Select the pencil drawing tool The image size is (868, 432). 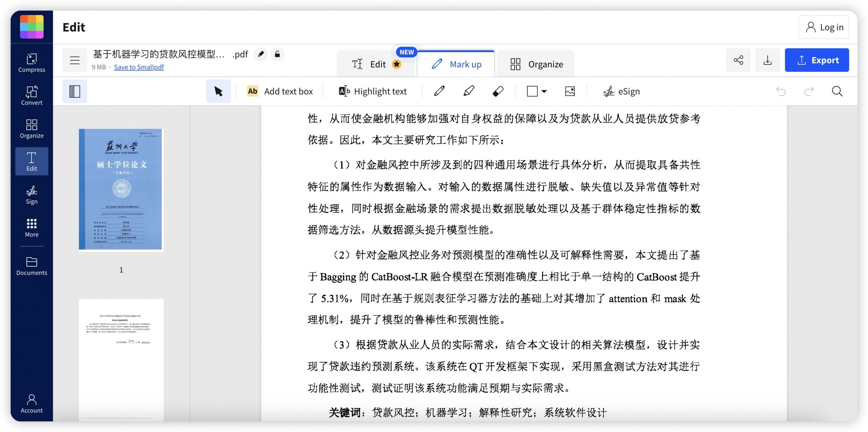[439, 91]
